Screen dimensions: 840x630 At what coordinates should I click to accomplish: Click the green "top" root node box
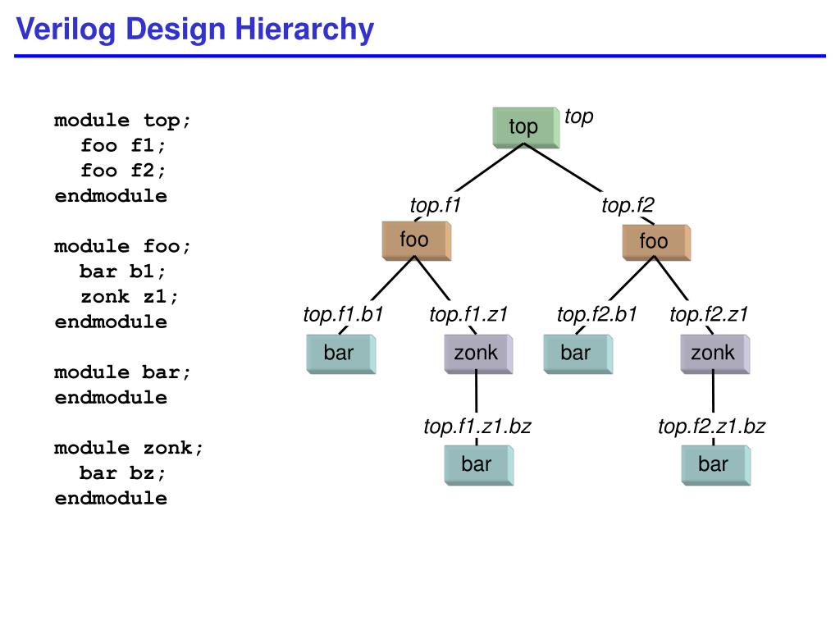click(526, 127)
